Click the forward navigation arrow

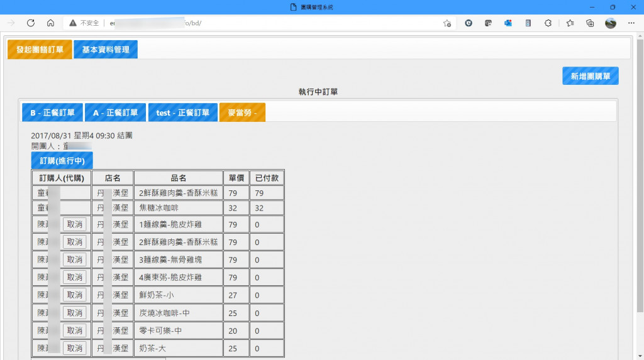pos(11,23)
